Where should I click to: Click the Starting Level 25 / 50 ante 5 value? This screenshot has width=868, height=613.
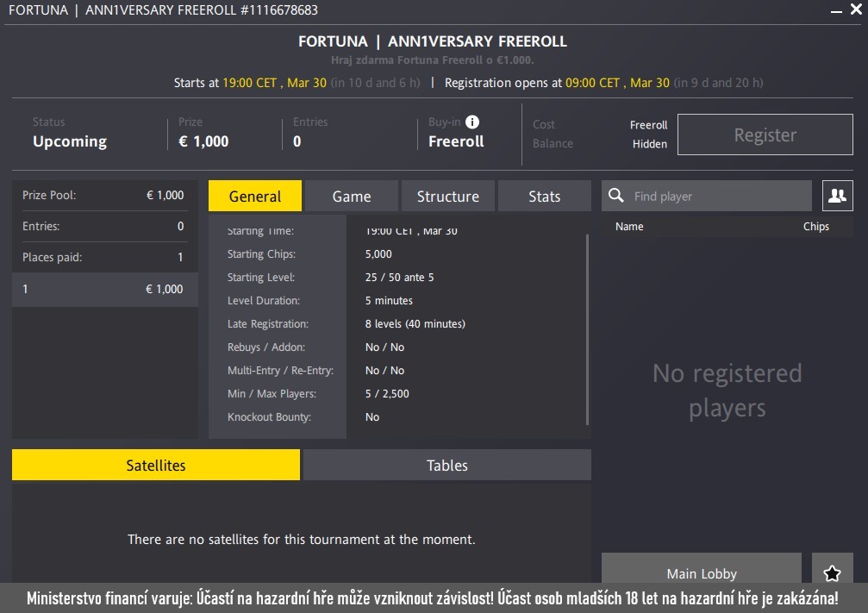(400, 278)
